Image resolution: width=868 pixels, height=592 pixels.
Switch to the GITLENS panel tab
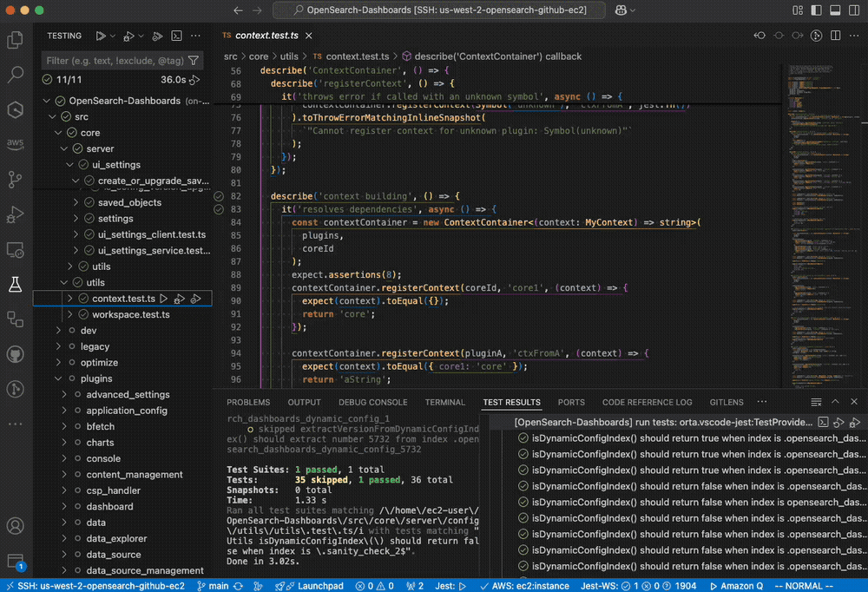727,402
